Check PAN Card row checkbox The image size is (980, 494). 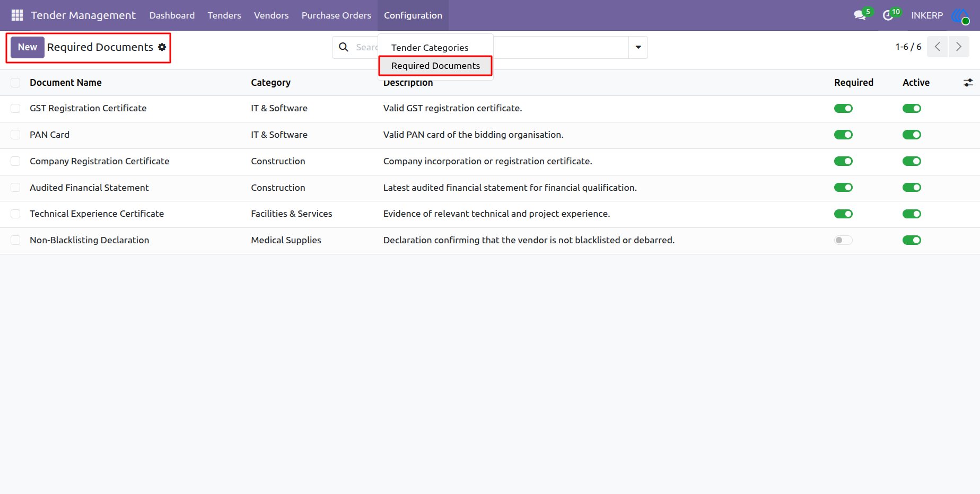click(15, 135)
